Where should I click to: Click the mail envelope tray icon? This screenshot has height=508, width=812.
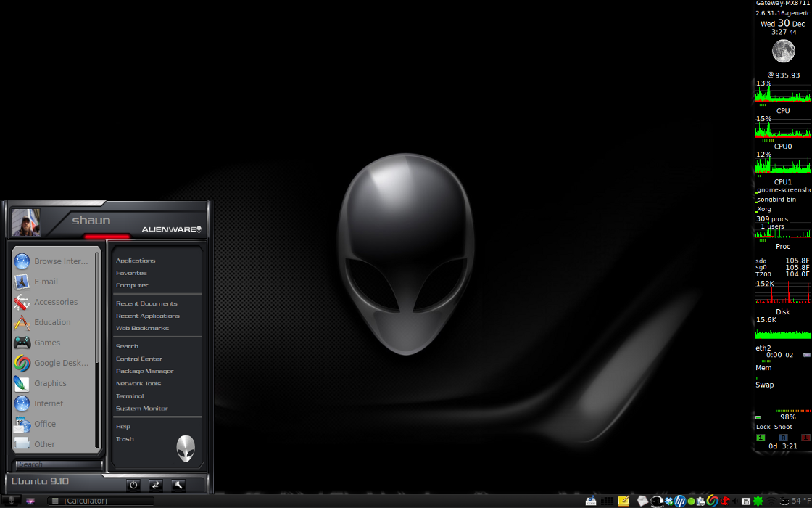[x=642, y=501]
